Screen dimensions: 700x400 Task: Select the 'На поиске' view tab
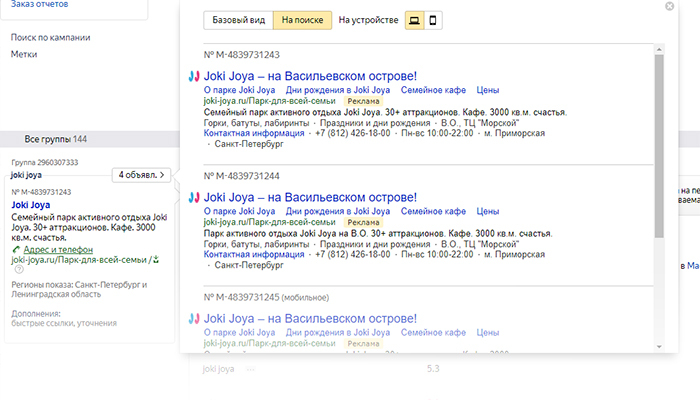[302, 20]
